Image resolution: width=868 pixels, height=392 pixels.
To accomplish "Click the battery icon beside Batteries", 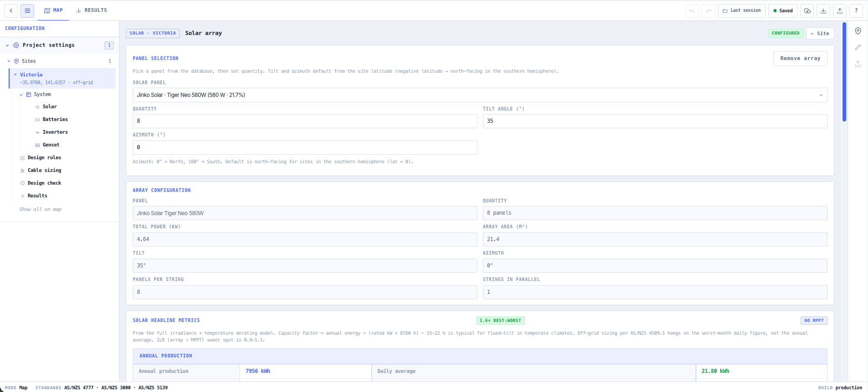I will [37, 120].
